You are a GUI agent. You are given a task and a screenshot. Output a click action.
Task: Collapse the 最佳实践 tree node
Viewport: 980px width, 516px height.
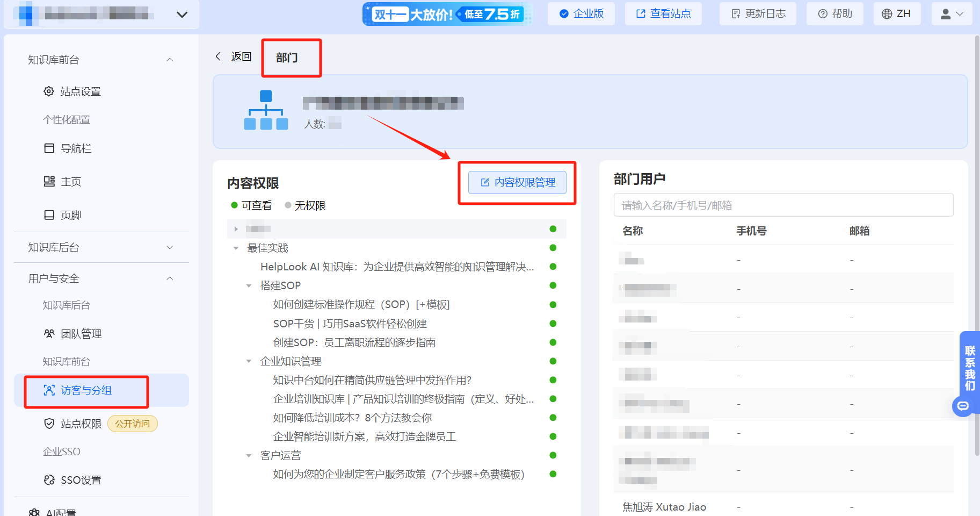click(236, 248)
